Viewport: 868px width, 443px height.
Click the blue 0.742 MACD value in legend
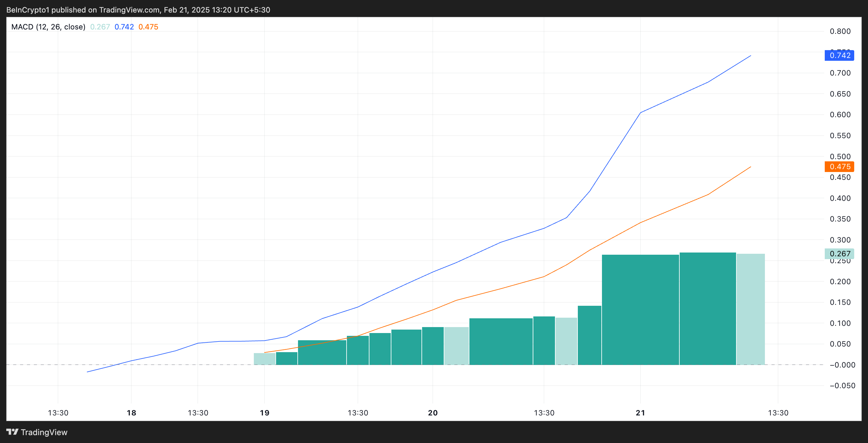pos(124,27)
